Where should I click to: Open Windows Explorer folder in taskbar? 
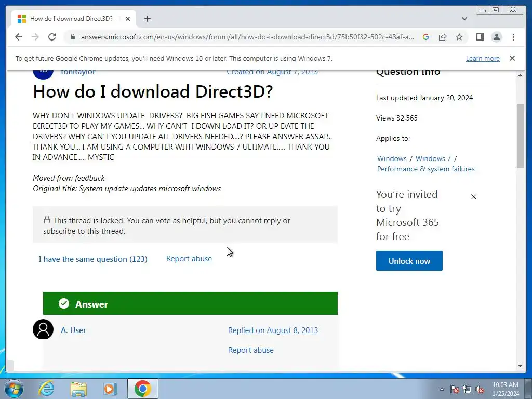(78, 389)
